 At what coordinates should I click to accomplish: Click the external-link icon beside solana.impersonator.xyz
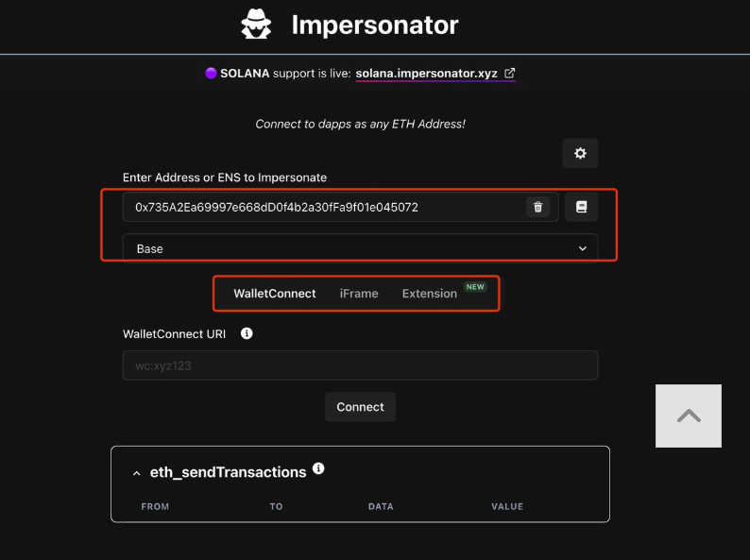510,74
